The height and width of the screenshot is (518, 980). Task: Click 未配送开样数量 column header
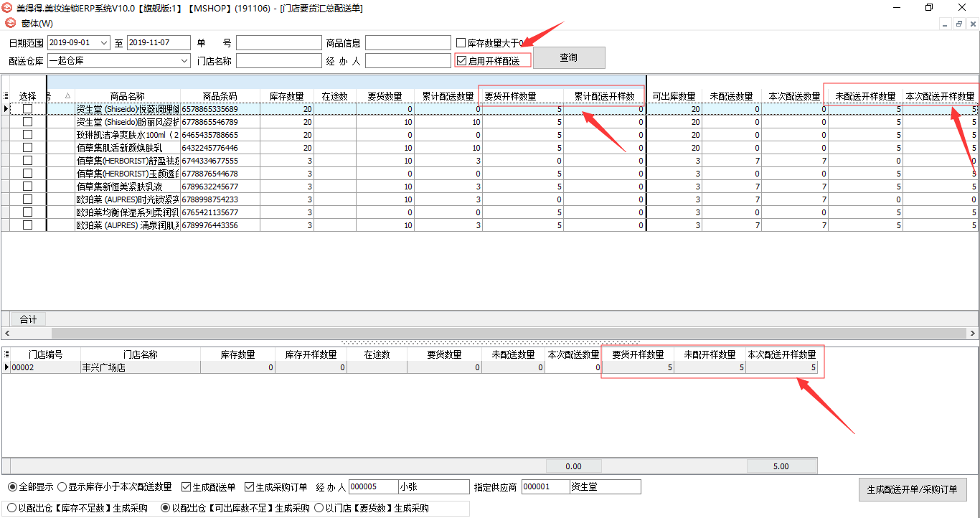click(x=865, y=96)
